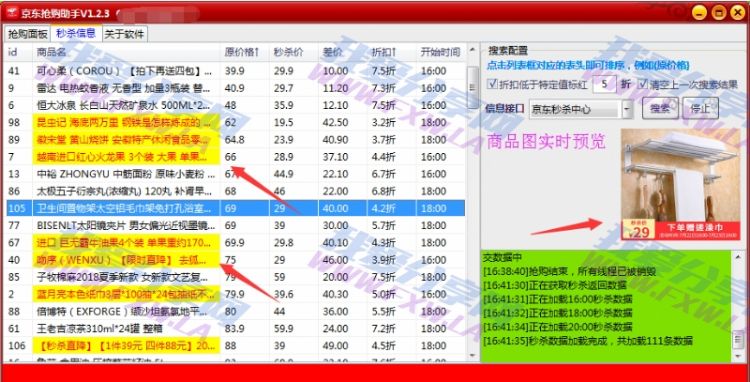Viewport: 750px width, 382px height.
Task: Click the discount threshold input field
Action: (x=605, y=85)
